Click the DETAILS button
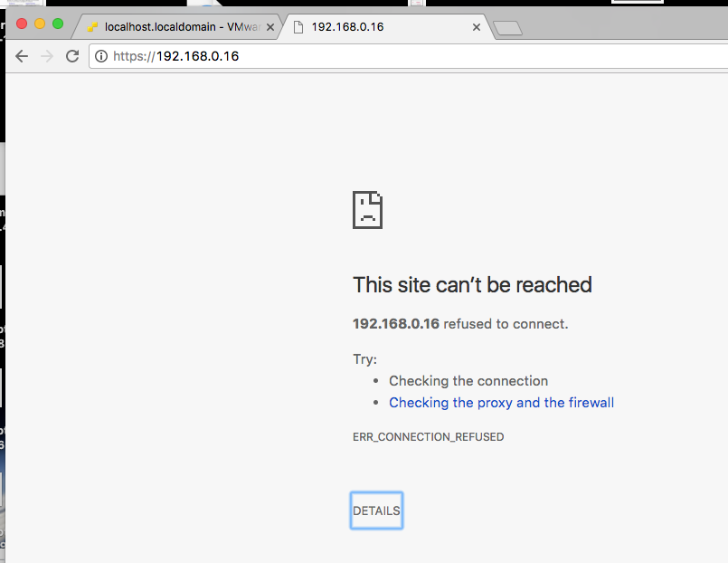 coord(376,511)
